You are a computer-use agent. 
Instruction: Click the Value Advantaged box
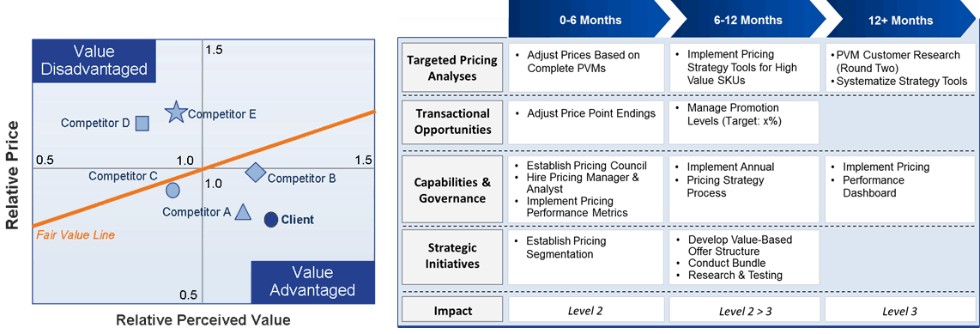point(313,282)
